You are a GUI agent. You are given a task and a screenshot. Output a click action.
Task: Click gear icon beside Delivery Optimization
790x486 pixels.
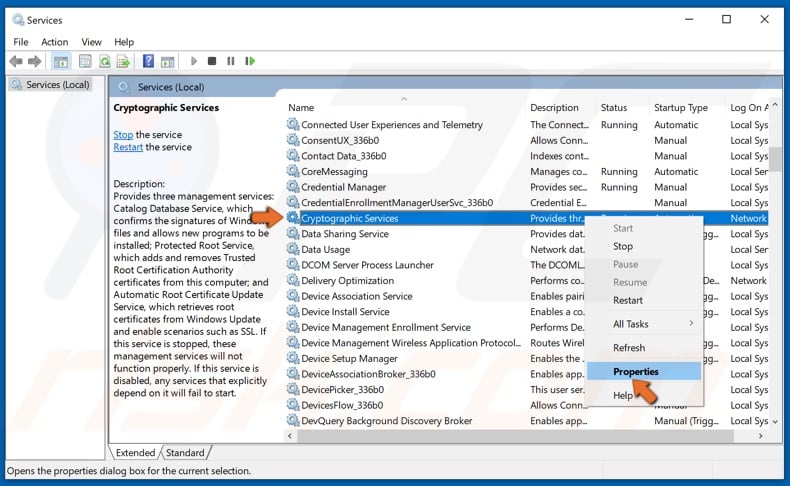coord(293,281)
